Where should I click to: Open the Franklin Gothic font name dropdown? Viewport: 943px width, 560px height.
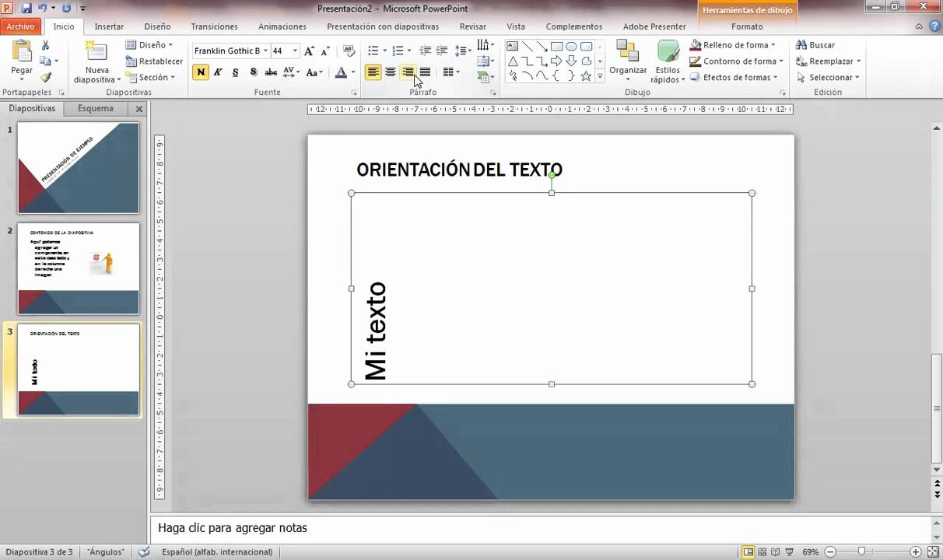click(265, 51)
